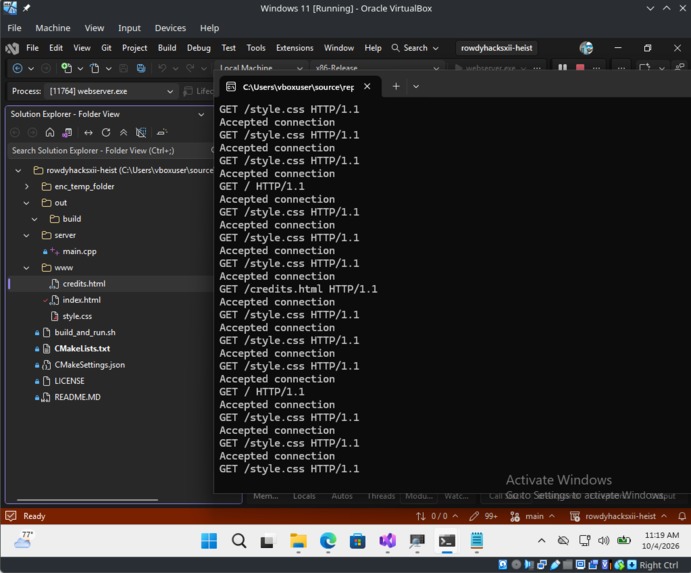This screenshot has width=691, height=573.
Task: Click rowdyhacksxii-heist title button
Action: click(x=496, y=48)
